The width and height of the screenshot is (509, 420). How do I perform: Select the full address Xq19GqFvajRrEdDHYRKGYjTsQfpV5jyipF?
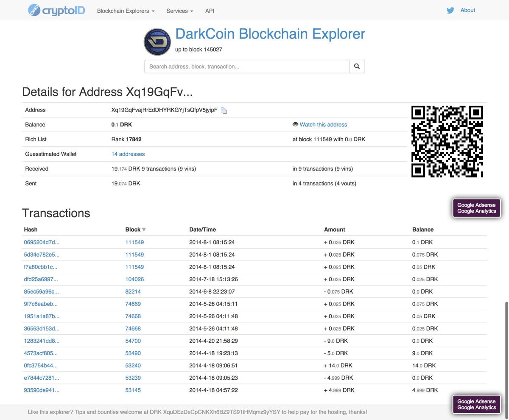(x=164, y=110)
